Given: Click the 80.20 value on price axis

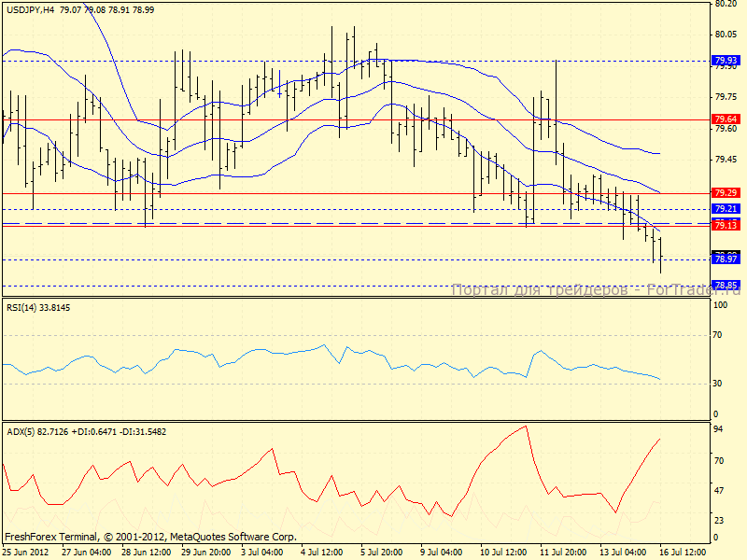Looking at the screenshot, I should [726, 4].
